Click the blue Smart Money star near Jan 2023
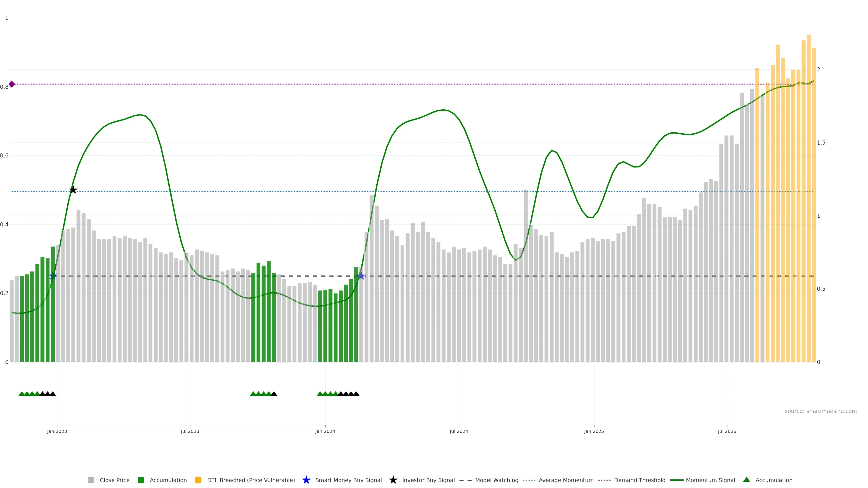The width and height of the screenshot is (868, 488). pos(53,276)
